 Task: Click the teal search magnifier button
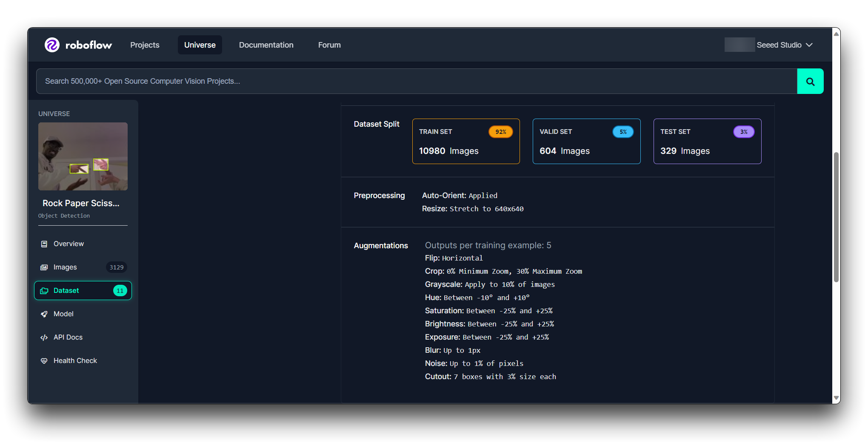click(x=810, y=81)
